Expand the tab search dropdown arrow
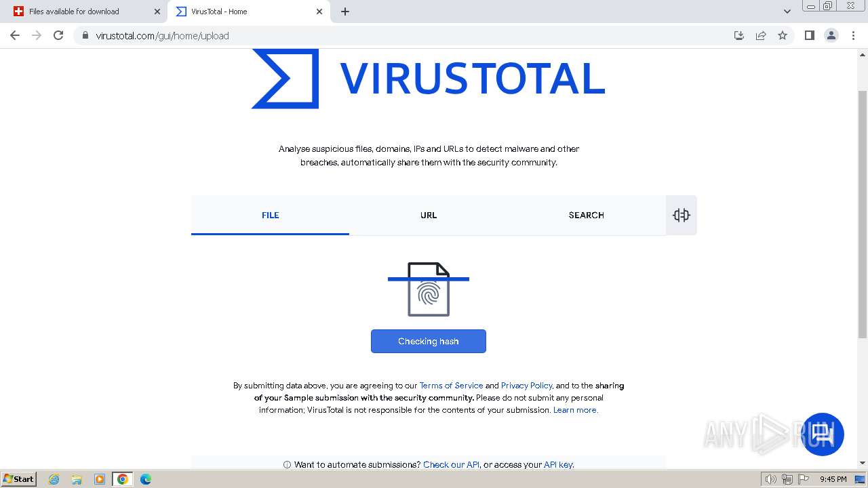The height and width of the screenshot is (488, 868). (x=787, y=12)
